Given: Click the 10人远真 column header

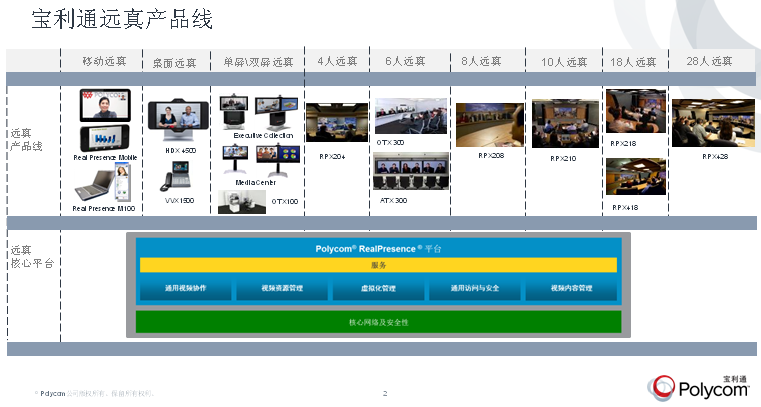Looking at the screenshot, I should point(564,62).
